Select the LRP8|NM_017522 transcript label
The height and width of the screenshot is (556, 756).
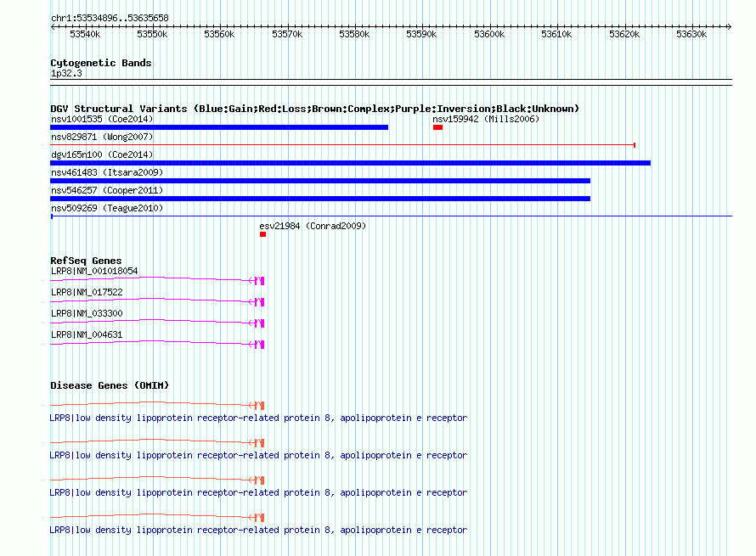click(87, 293)
